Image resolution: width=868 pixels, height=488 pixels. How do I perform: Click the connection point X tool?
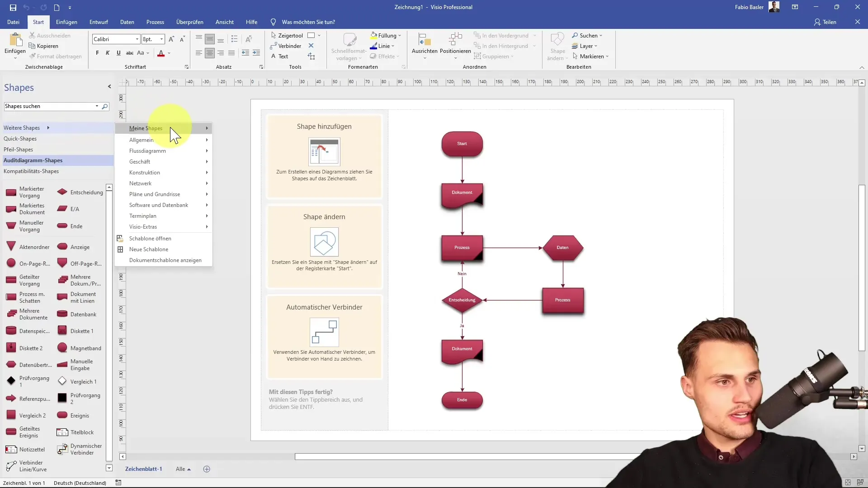pos(311,46)
